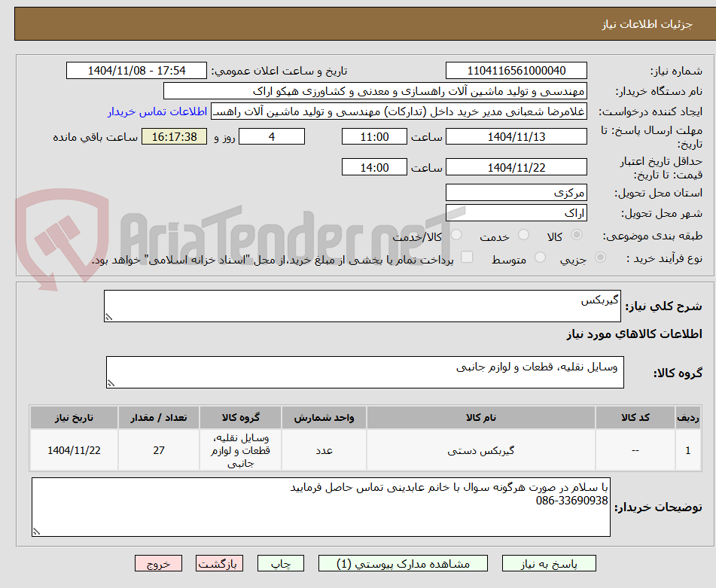
Task: Click the واحد شمارش column header
Action: 324,417
